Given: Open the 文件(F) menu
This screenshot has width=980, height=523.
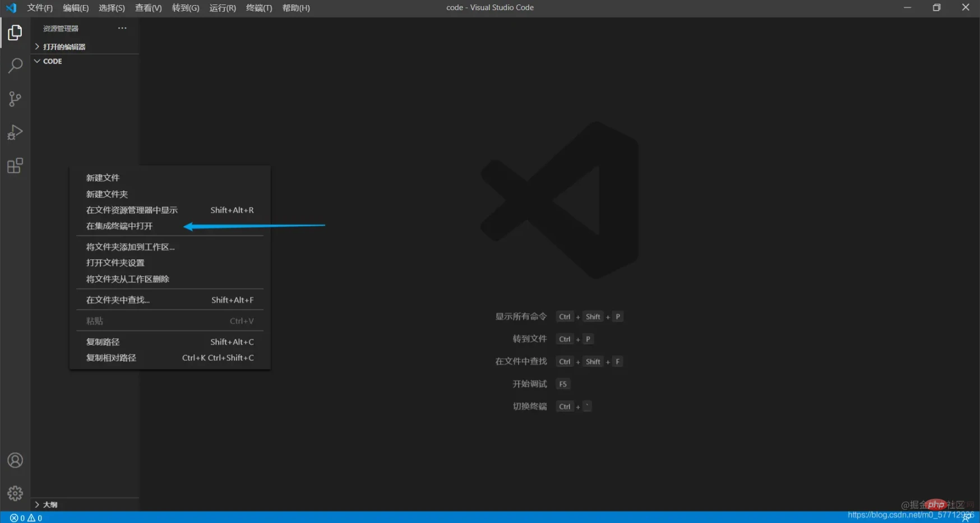Looking at the screenshot, I should click(40, 8).
